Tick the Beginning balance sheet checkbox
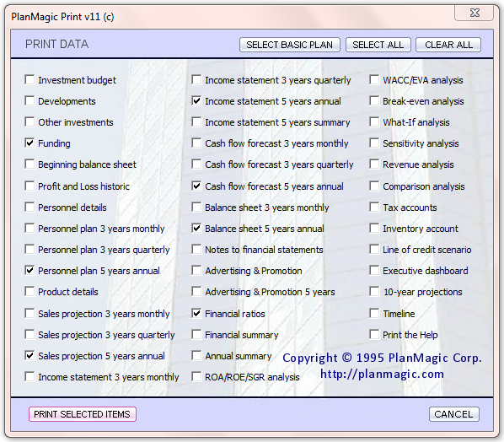504x442 pixels. click(29, 164)
